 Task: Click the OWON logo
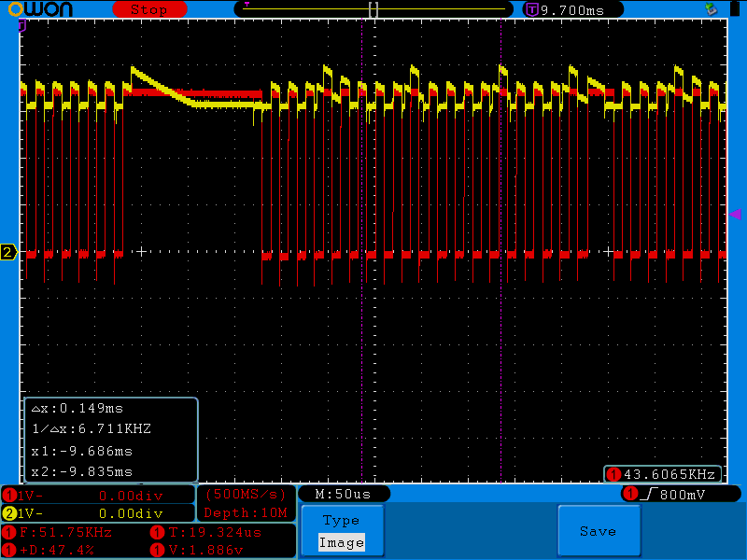[x=40, y=8]
